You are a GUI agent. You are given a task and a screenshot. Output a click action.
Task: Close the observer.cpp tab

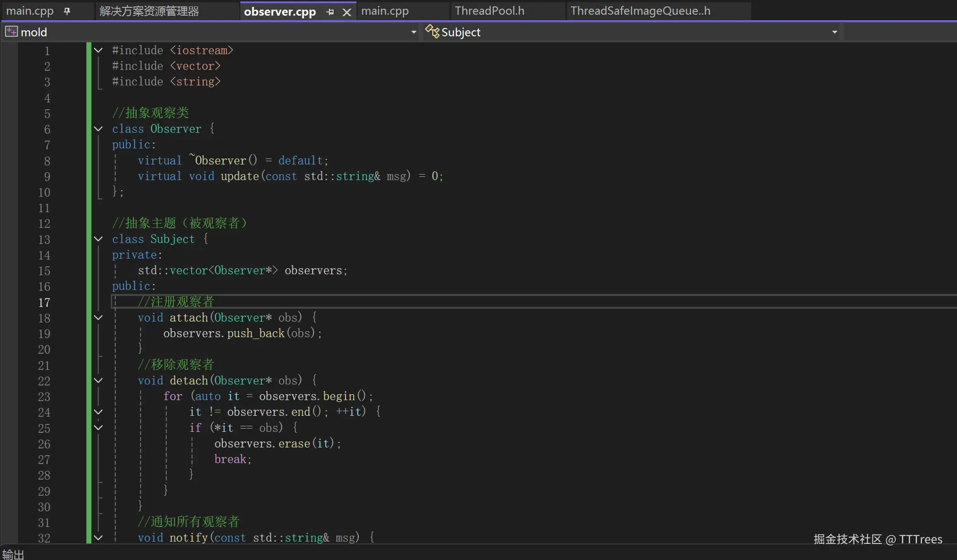coord(347,12)
